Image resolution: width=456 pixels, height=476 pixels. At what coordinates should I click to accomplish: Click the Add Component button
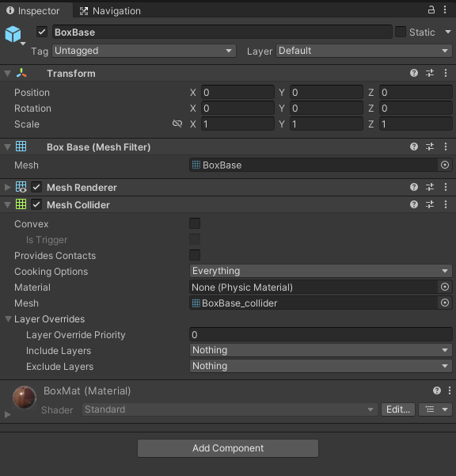228,448
